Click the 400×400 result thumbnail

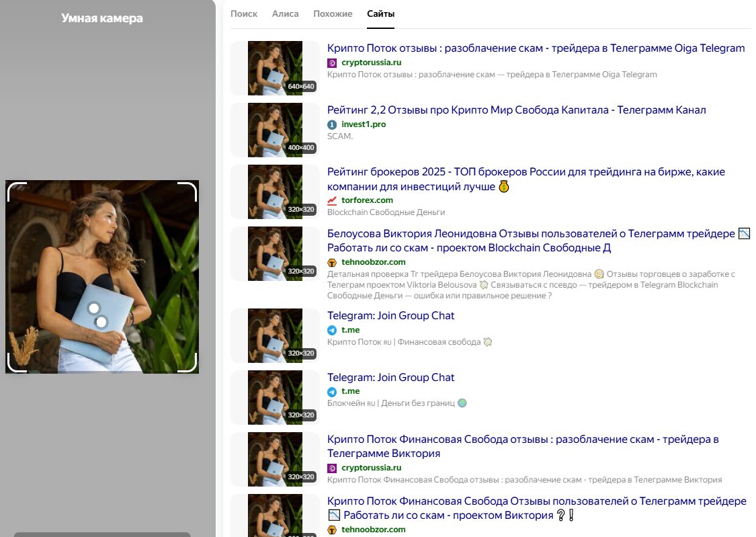275,130
